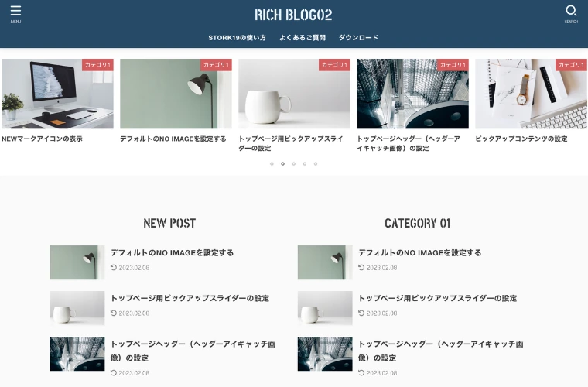This screenshot has height=387, width=588.
Task: Open the ダウンロード menu item
Action: pos(358,38)
